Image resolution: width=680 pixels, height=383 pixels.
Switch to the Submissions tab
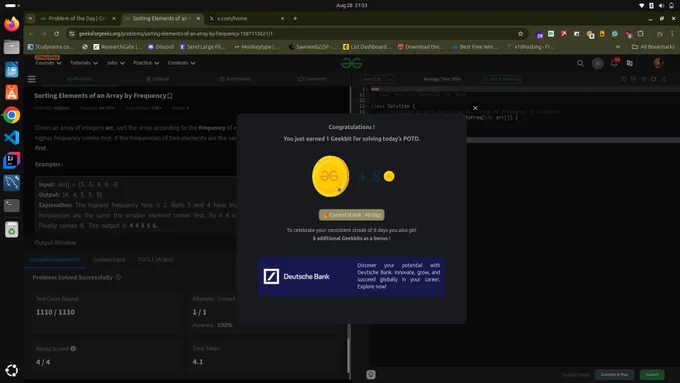[235, 79]
